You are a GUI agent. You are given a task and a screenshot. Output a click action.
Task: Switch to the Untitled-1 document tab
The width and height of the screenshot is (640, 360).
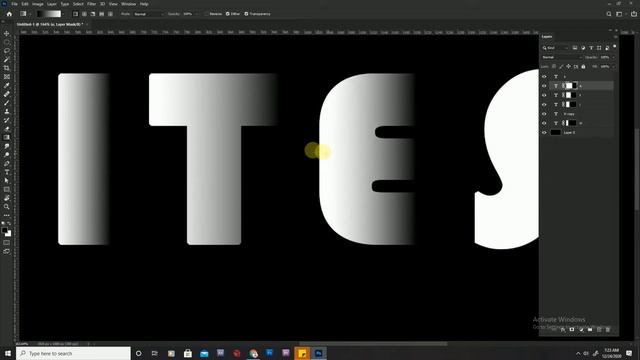coord(50,24)
